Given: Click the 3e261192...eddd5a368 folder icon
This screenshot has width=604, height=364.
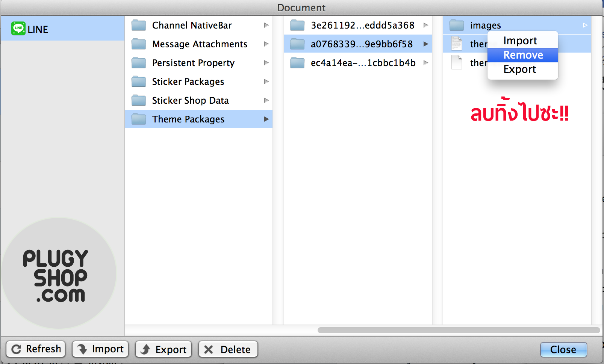Looking at the screenshot, I should [x=297, y=25].
